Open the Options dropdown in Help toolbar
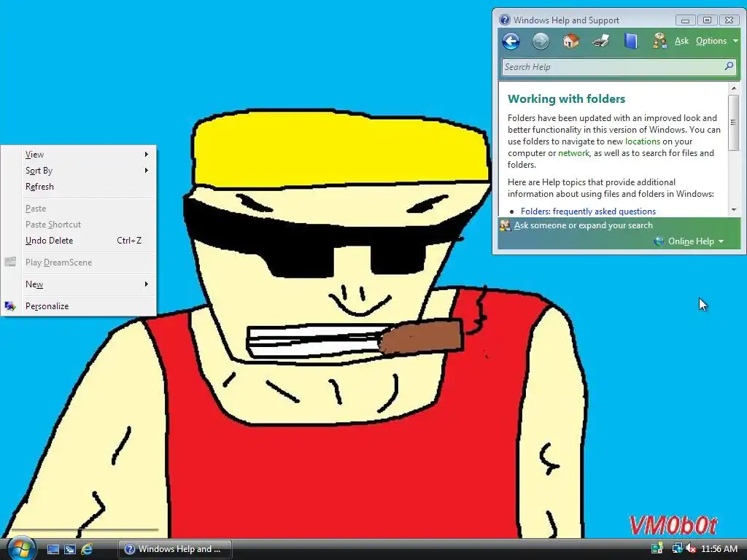Image resolution: width=747 pixels, height=560 pixels. point(716,41)
